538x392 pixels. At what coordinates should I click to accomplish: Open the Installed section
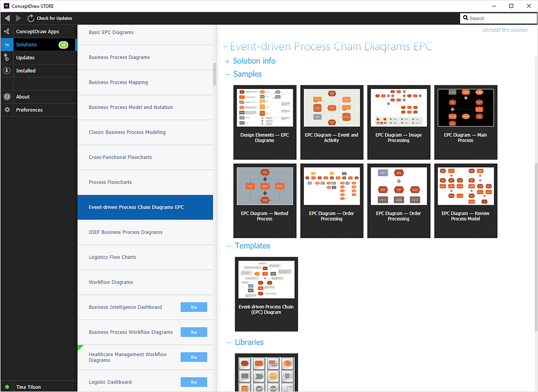[39, 71]
